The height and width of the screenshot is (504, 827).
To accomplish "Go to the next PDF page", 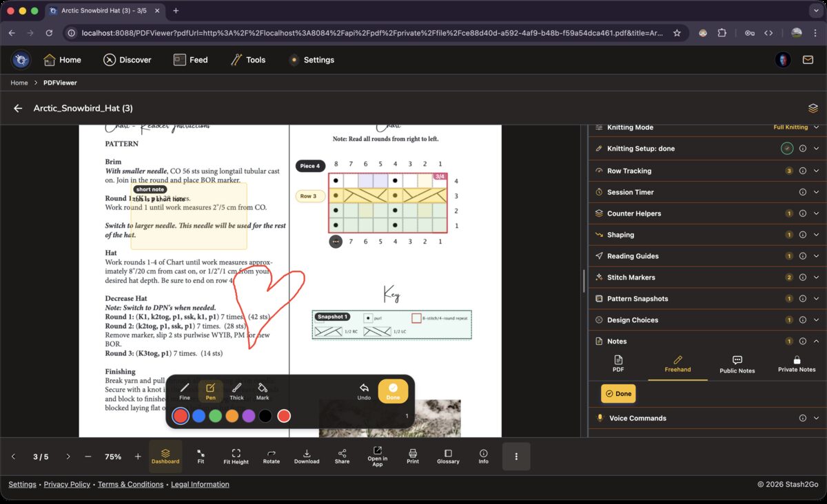I will coord(68,456).
